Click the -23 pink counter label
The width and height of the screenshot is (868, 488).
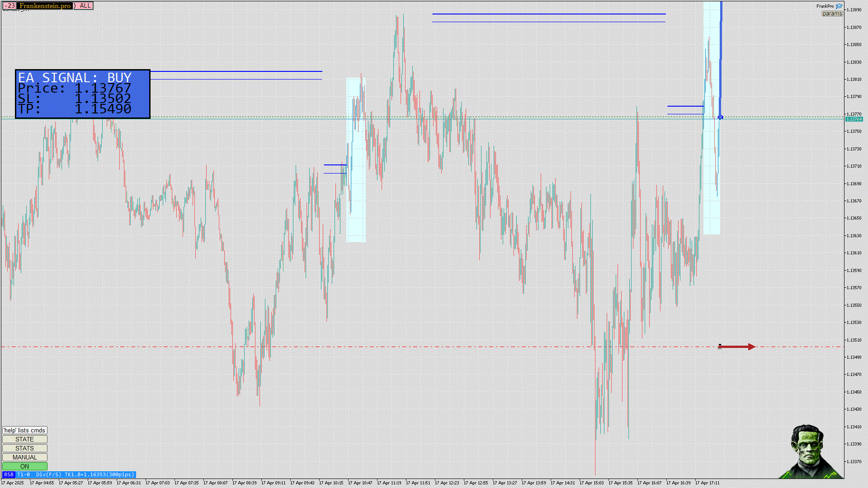coord(9,6)
